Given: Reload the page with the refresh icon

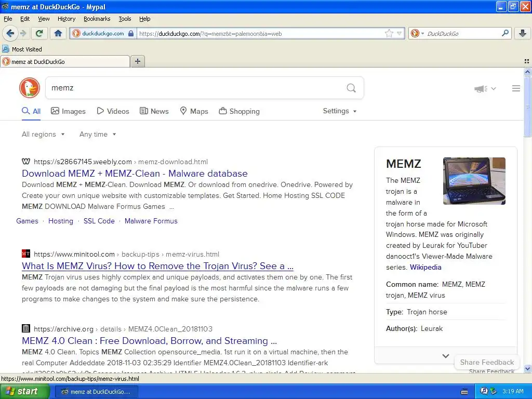Looking at the screenshot, I should point(39,33).
